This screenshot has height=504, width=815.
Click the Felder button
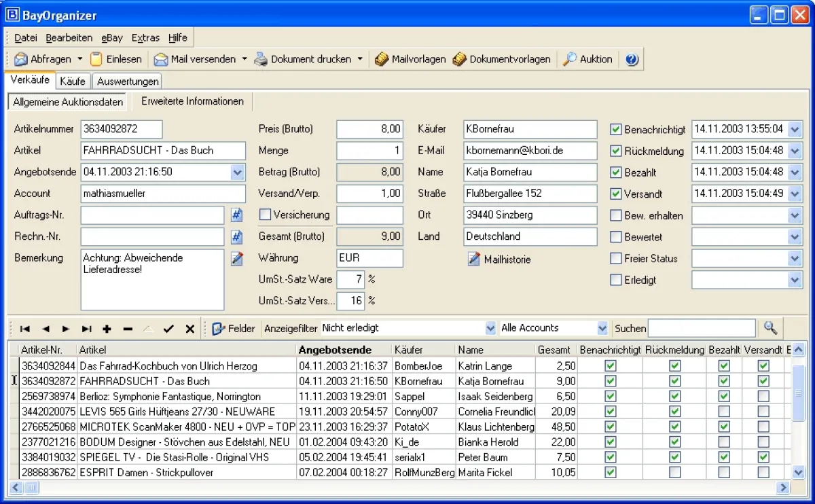(234, 328)
